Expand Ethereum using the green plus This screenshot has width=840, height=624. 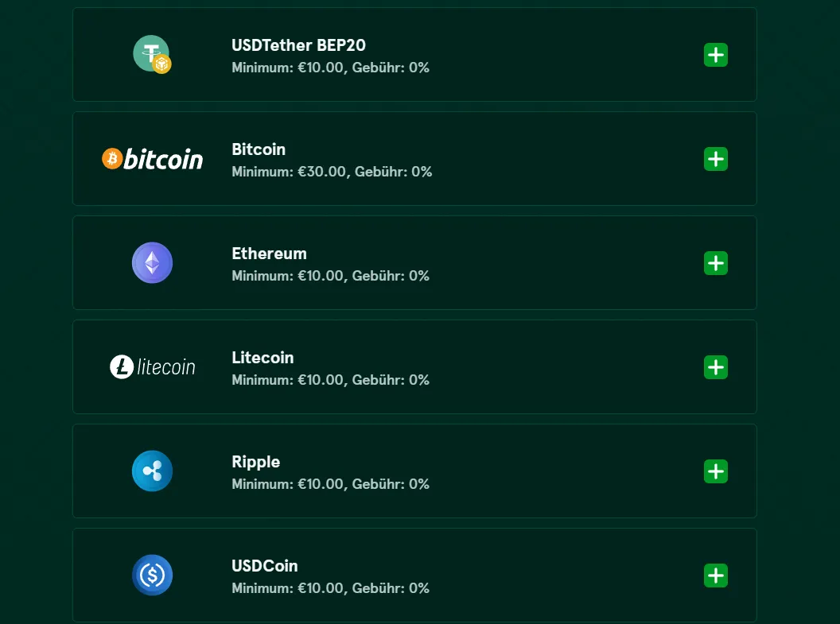pyautogui.click(x=716, y=263)
